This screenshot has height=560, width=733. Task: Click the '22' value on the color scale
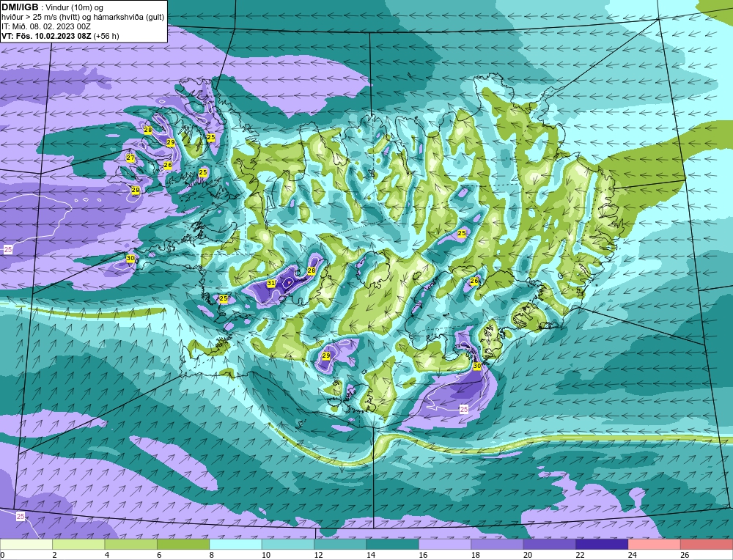[x=580, y=556]
